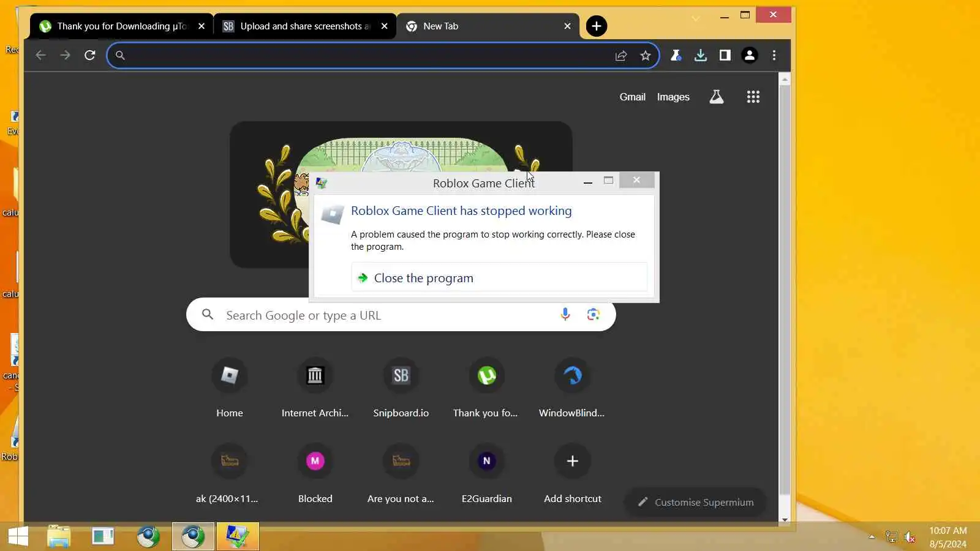Click the page scrollbar up arrow
The height and width of the screenshot is (551, 980).
785,80
